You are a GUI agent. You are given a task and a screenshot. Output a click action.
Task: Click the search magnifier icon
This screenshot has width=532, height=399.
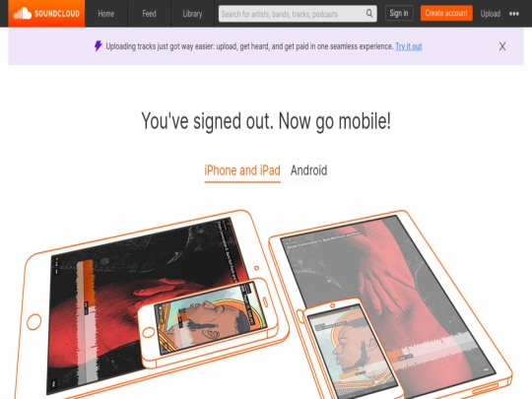coord(369,14)
